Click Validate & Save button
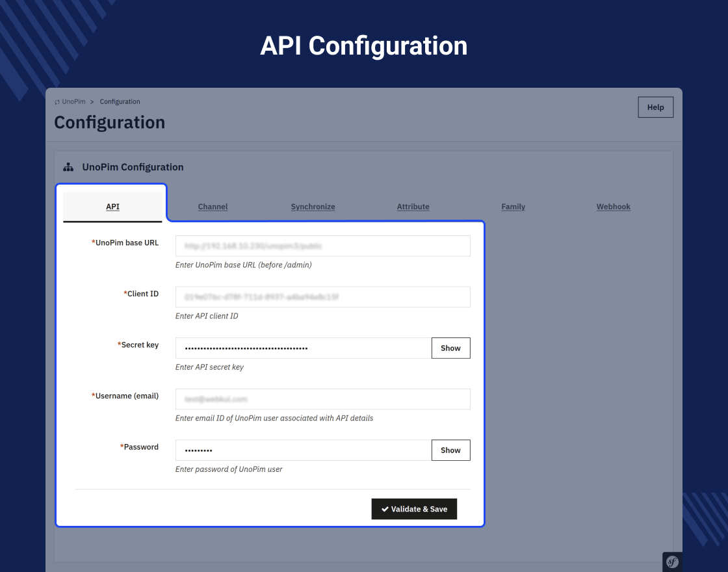Screen dimensions: 728x572 click(414, 509)
